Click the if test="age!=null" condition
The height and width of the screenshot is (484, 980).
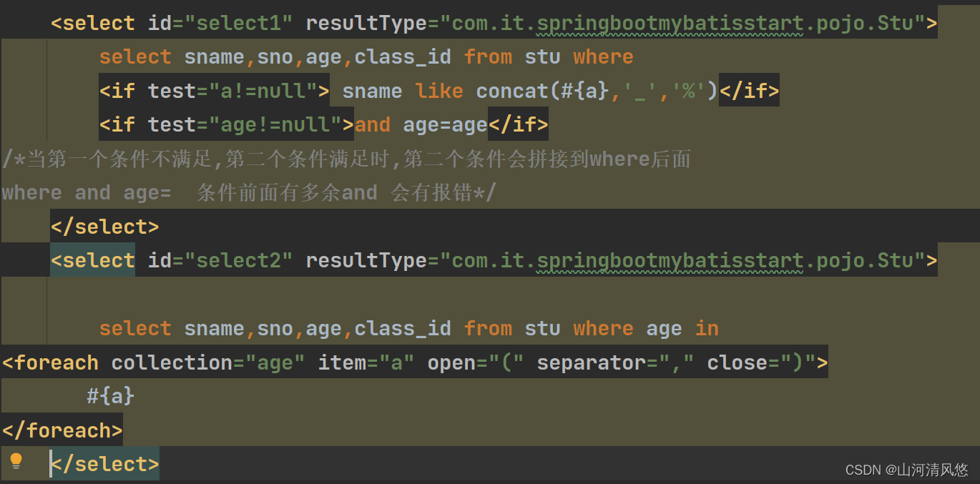pyautogui.click(x=223, y=124)
